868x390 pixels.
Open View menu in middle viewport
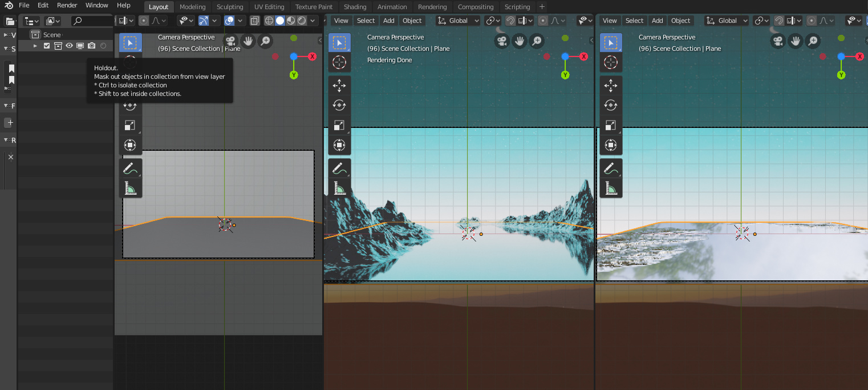tap(341, 21)
